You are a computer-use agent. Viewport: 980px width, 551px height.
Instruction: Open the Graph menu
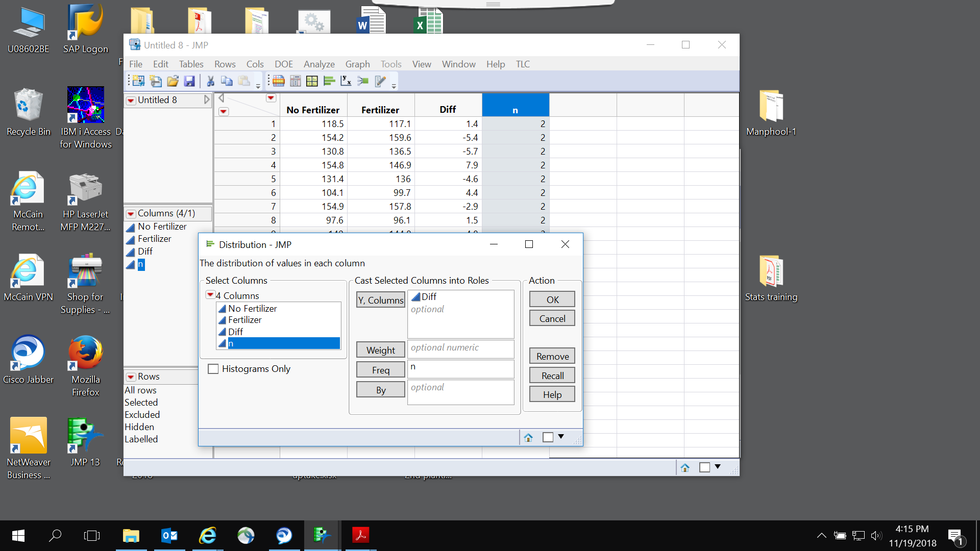[x=357, y=64]
